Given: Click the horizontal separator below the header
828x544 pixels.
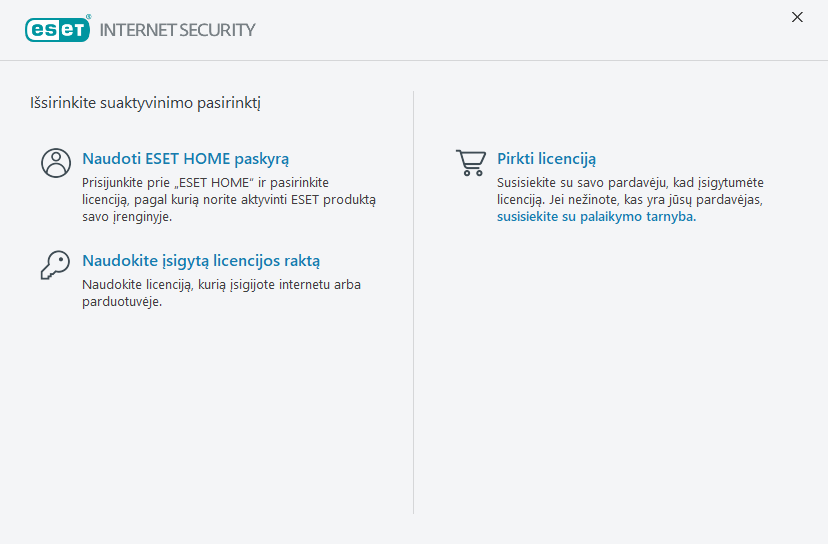Looking at the screenshot, I should tap(414, 61).
